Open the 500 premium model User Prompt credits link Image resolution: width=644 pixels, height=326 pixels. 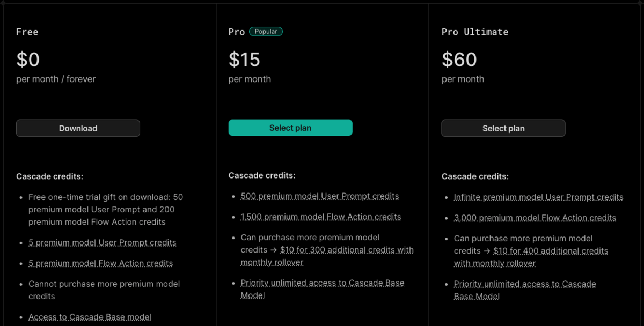320,196
